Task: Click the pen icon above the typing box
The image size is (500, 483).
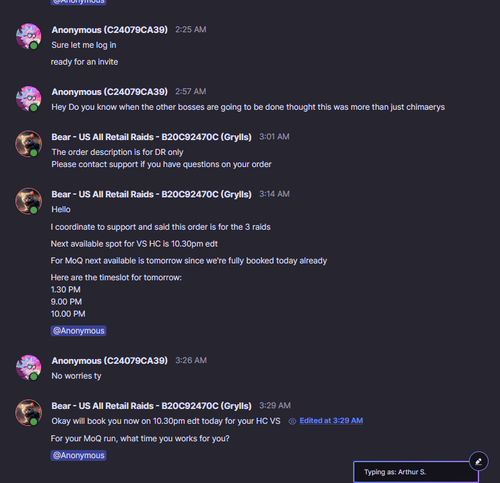Action: [x=478, y=461]
